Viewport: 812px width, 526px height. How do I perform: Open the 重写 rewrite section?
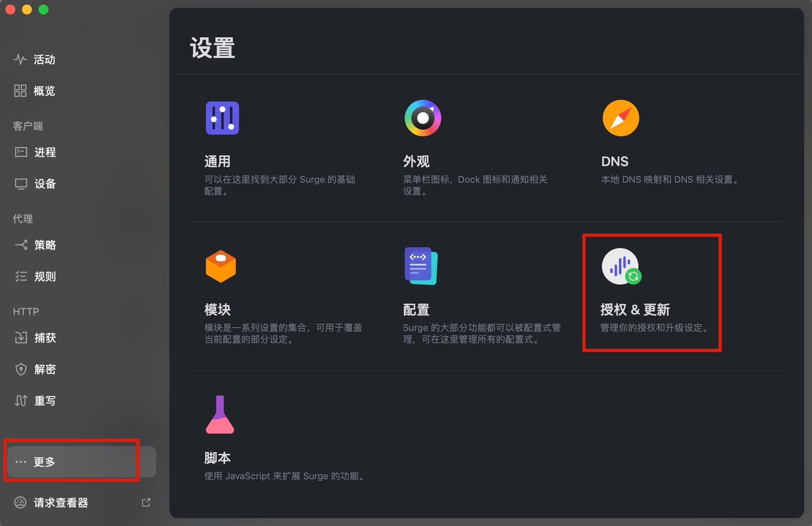45,401
